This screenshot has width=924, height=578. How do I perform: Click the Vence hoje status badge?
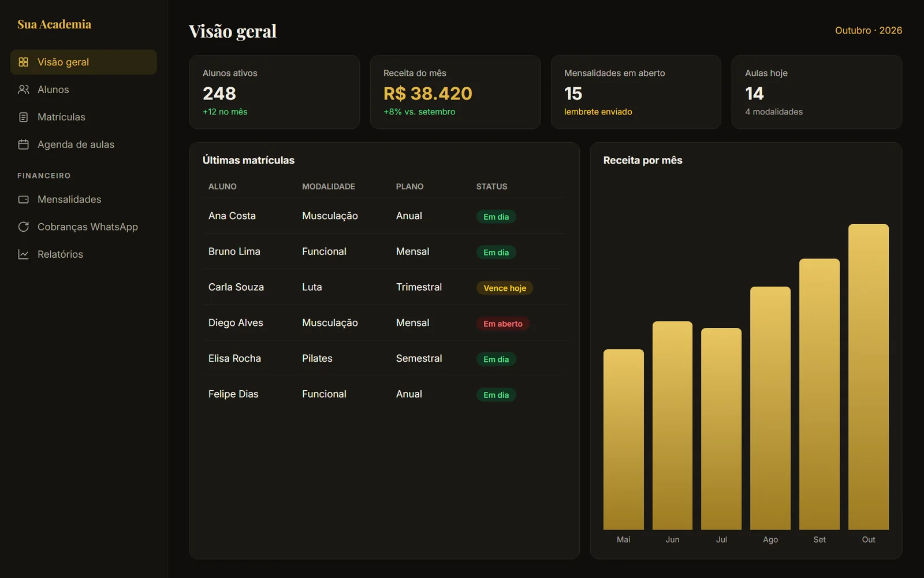point(505,288)
